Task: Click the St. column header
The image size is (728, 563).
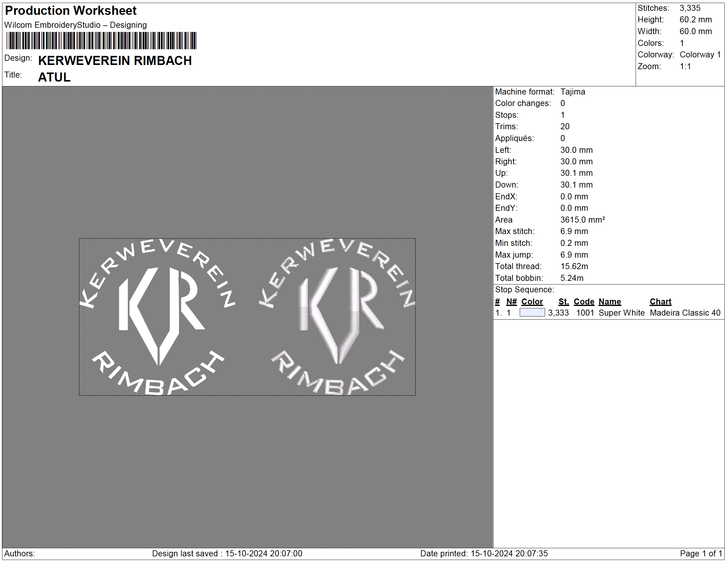Action: (x=563, y=301)
